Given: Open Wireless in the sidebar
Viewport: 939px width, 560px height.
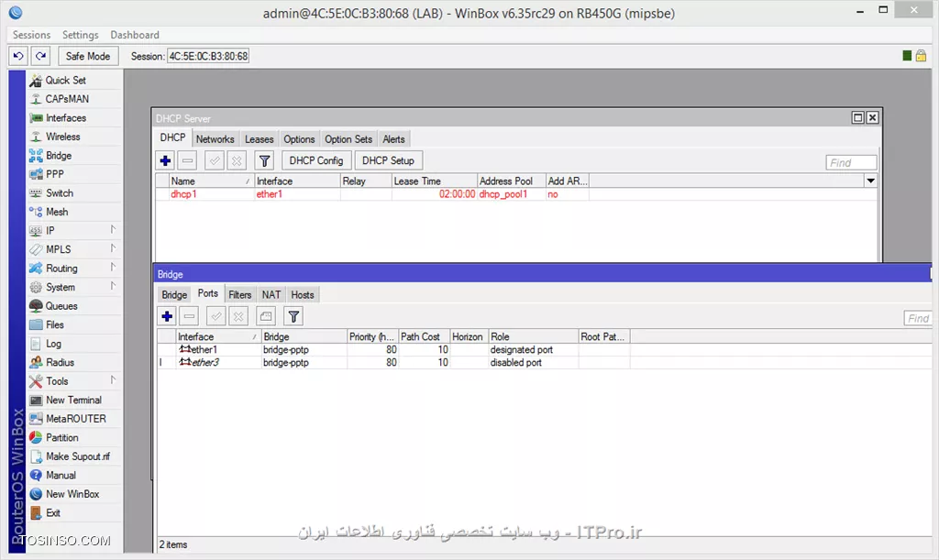Looking at the screenshot, I should [x=63, y=137].
